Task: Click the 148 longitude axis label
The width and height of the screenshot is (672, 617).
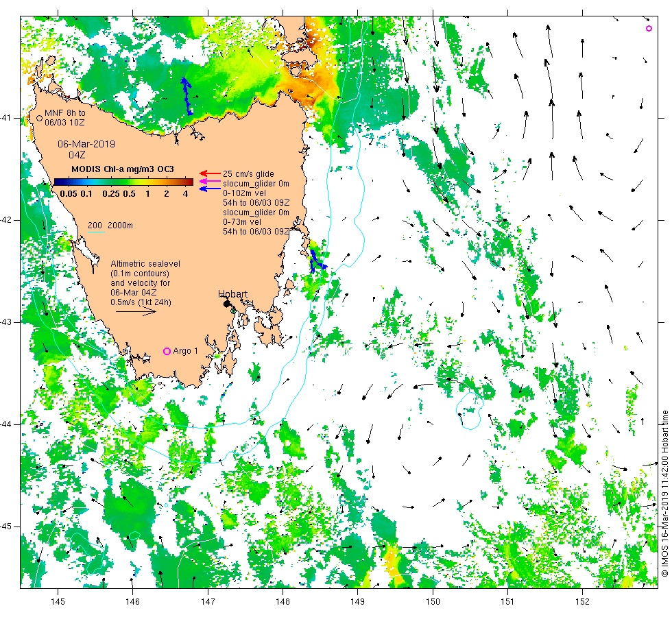Action: (283, 602)
